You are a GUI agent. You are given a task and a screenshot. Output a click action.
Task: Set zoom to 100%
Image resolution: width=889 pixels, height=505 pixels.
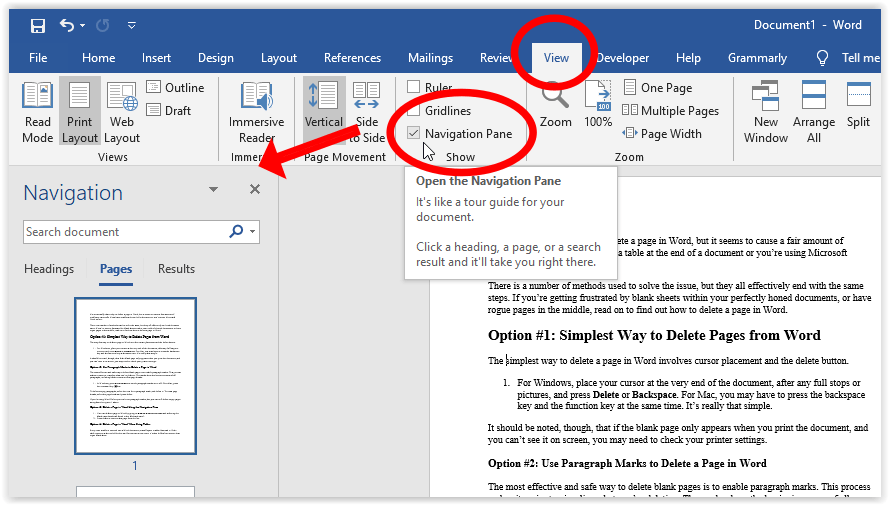[x=598, y=106]
